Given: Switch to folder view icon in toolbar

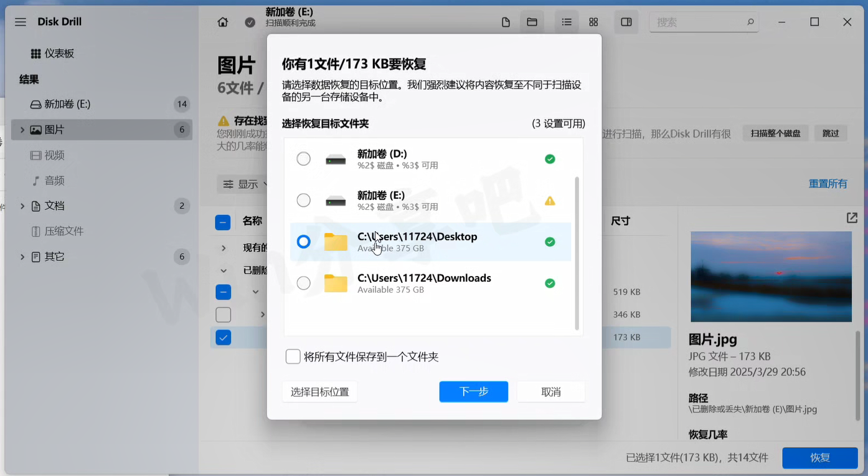Looking at the screenshot, I should (532, 22).
